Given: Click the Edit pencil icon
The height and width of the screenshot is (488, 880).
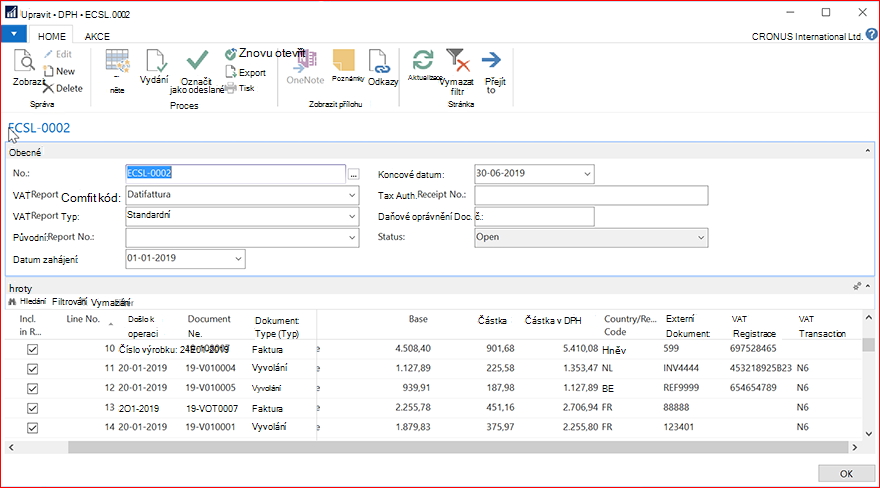Looking at the screenshot, I should pos(48,54).
